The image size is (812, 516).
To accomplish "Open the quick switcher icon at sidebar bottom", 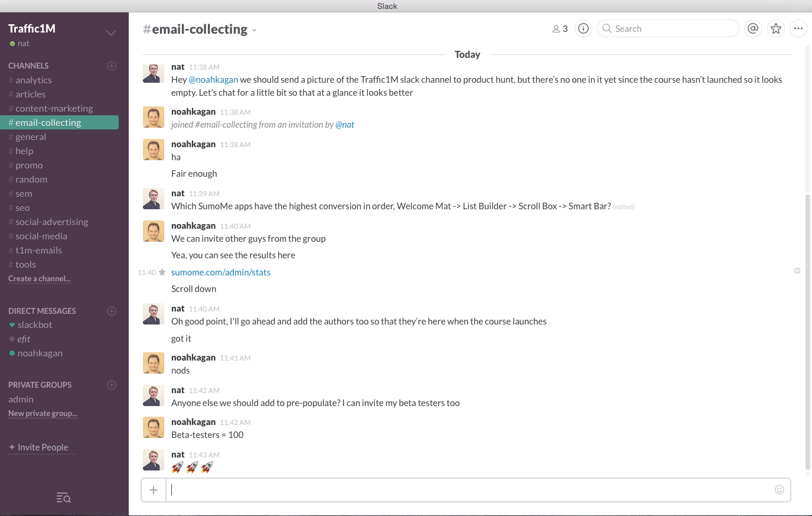I will tap(64, 498).
